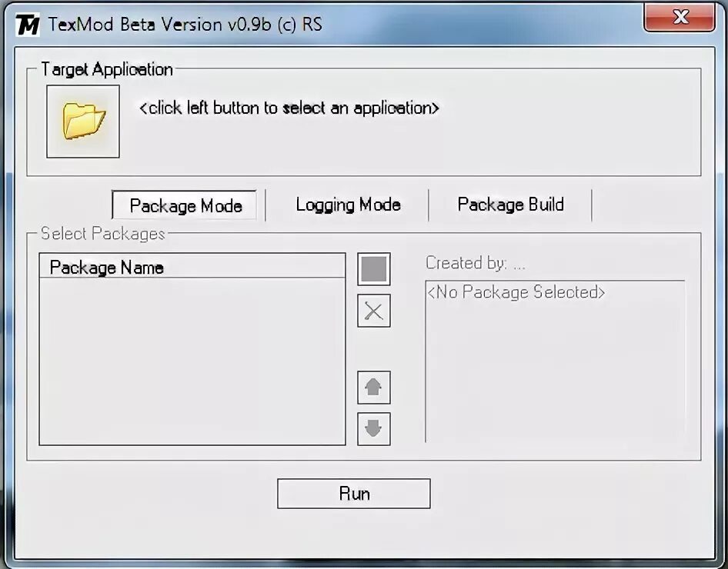
Task: Click the Package Name column header
Action: [192, 267]
